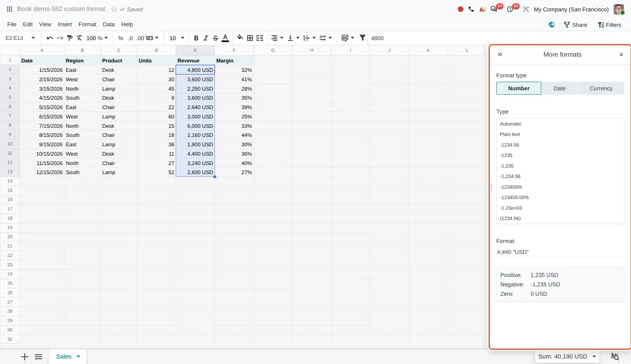The width and height of the screenshot is (631, 364).
Task: Choose the (1234.56) accounting type
Action: (x=560, y=218)
